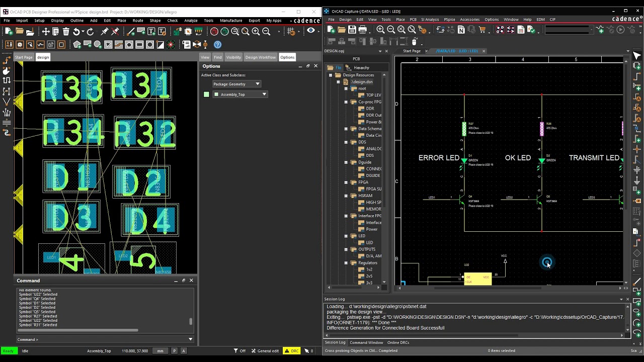Image resolution: width=644 pixels, height=362 pixels.
Task: Select the TOP LEV page in tree
Action: pyautogui.click(x=369, y=95)
